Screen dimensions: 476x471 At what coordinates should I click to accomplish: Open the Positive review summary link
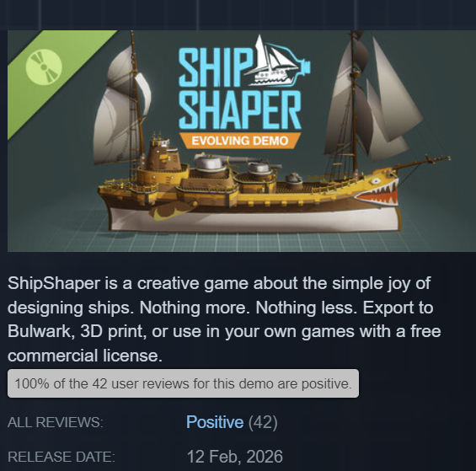click(x=215, y=422)
